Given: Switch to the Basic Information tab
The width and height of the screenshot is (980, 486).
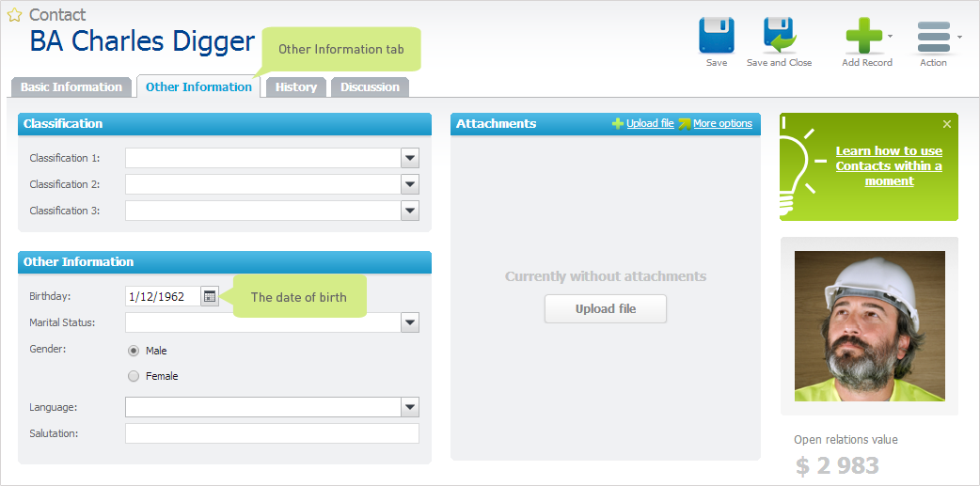Looking at the screenshot, I should tap(71, 87).
